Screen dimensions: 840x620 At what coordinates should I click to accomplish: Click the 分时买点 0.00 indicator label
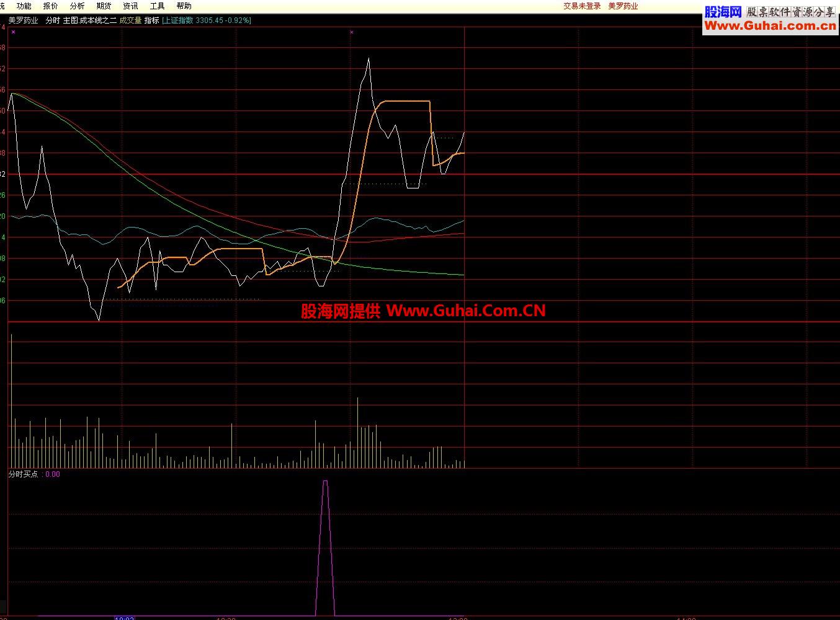pyautogui.click(x=34, y=474)
